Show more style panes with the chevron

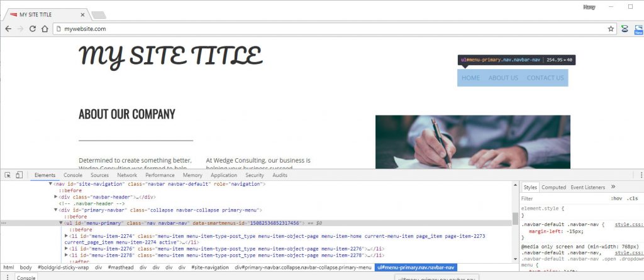[613, 186]
